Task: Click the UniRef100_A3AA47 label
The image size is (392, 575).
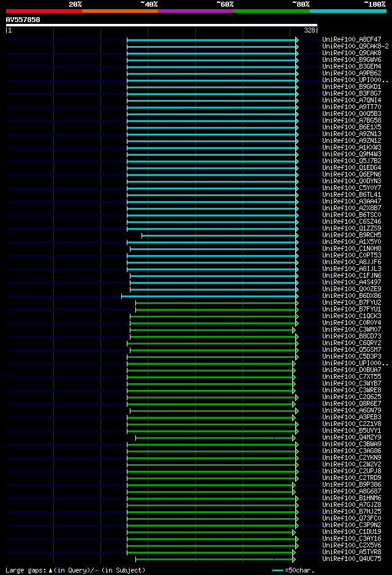Action: pos(352,201)
